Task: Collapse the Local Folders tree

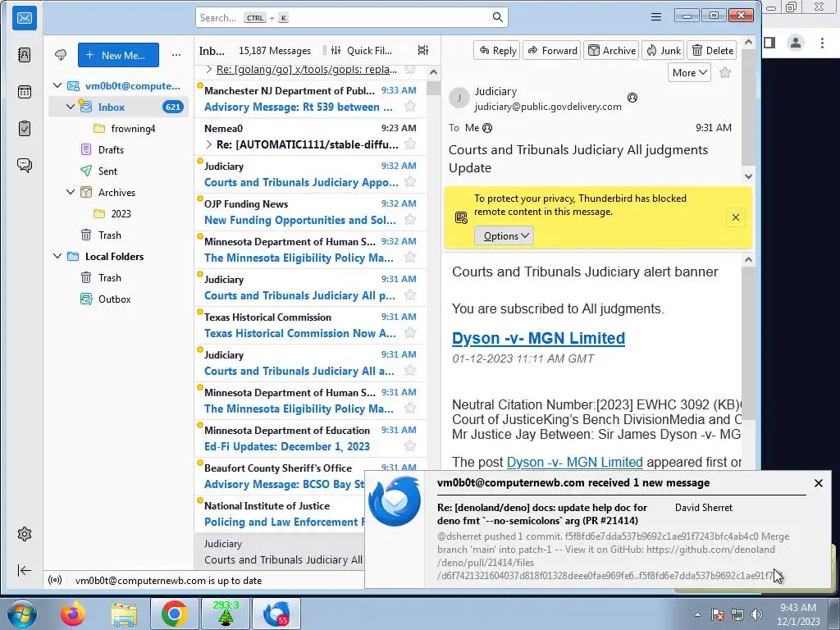Action: [x=57, y=256]
